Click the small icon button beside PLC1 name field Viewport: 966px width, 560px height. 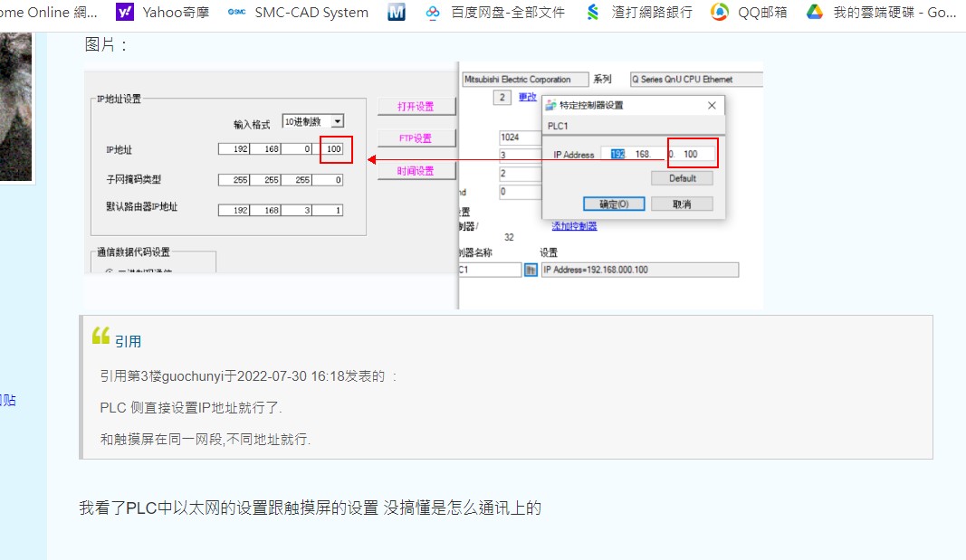pyautogui.click(x=531, y=270)
